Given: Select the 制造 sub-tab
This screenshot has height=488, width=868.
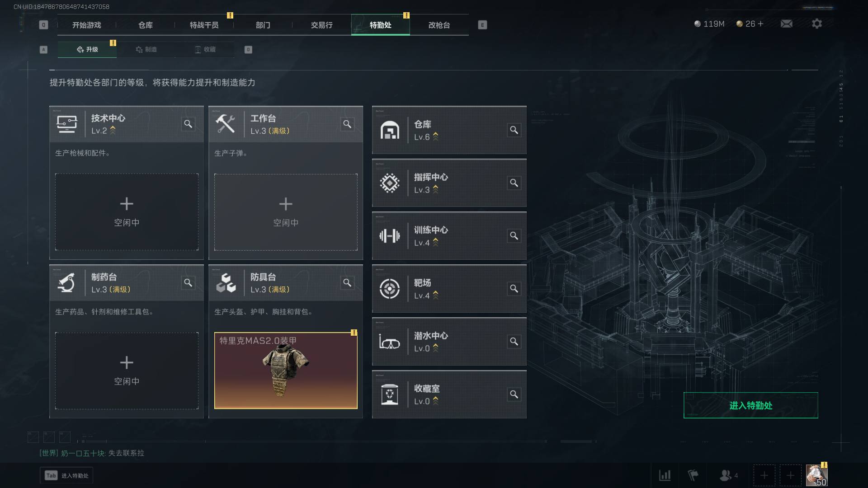Looking at the screenshot, I should 146,49.
